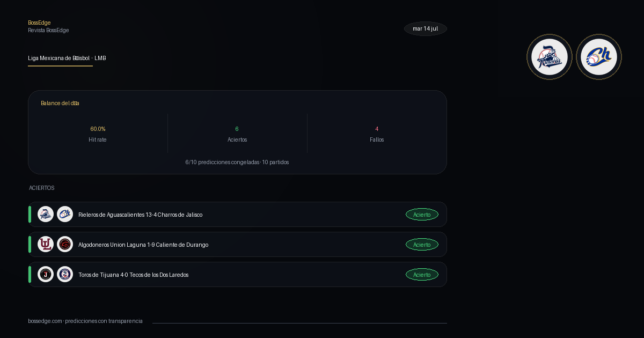Click Rieleros small logo in first result row
644x338 pixels.
tap(46, 214)
